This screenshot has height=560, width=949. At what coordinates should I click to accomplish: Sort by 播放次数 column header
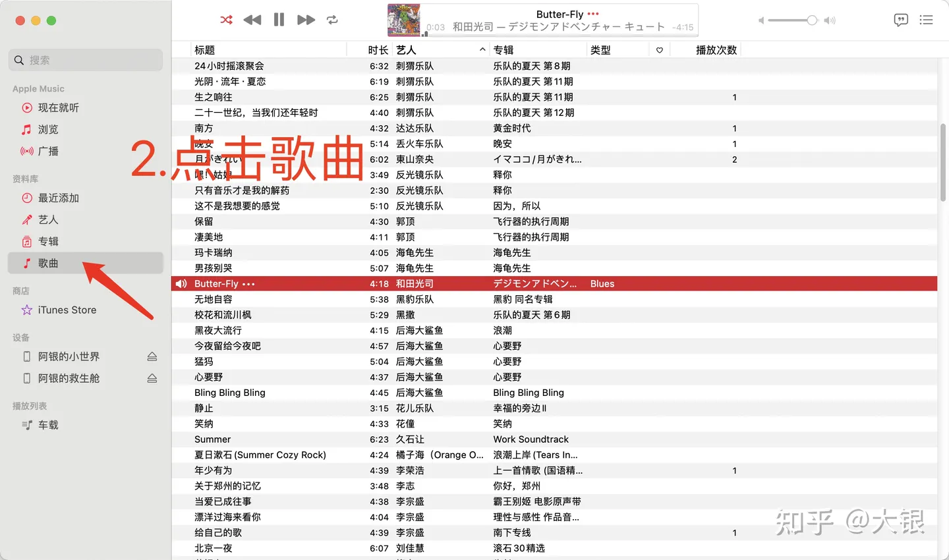coord(705,49)
